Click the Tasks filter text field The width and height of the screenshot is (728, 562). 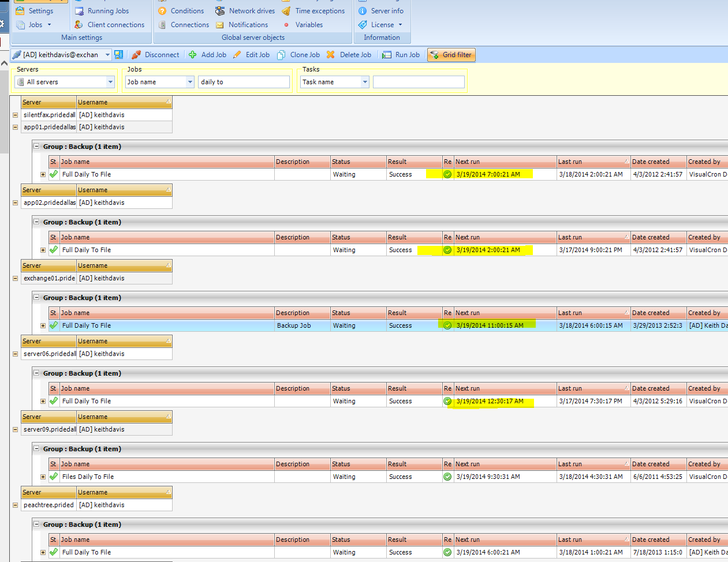[x=419, y=82]
